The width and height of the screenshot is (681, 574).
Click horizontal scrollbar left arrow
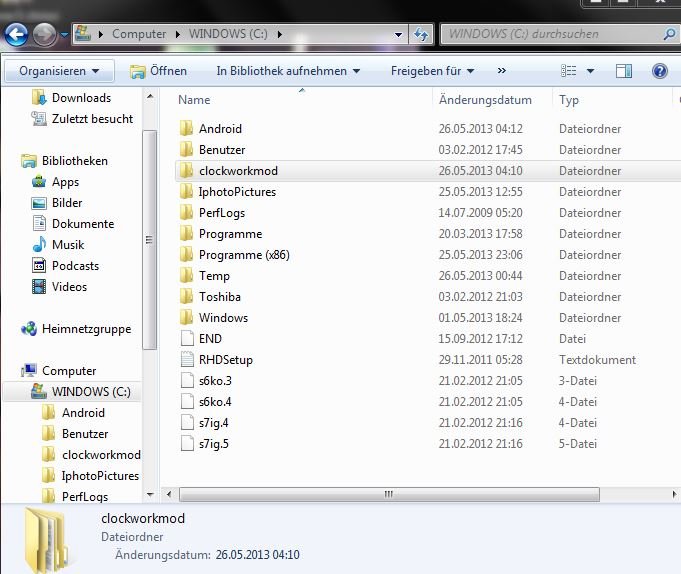169,494
